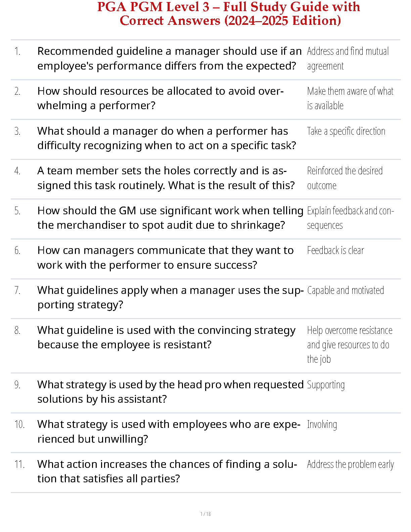Image resolution: width=411 pixels, height=532 pixels.
Task: Click the answer "Capable and motivated"
Action: coord(345,290)
